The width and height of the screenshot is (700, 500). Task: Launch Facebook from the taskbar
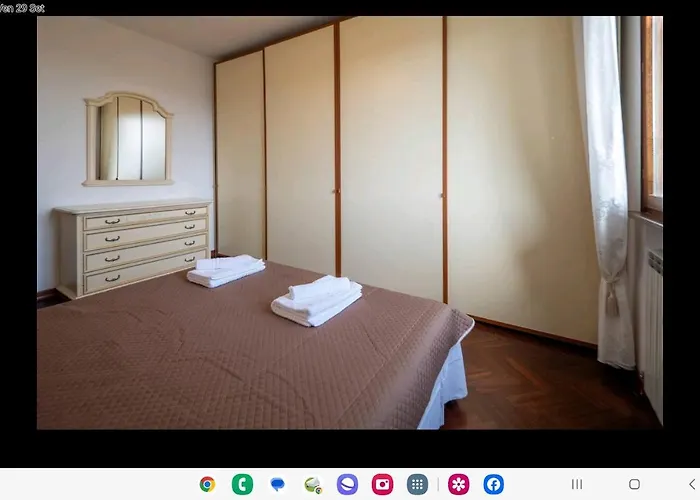493,484
